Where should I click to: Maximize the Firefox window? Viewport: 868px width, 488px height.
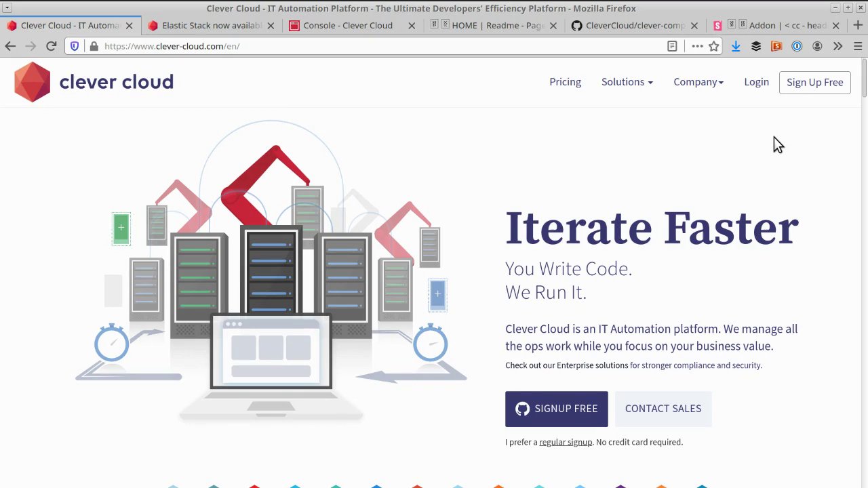848,8
